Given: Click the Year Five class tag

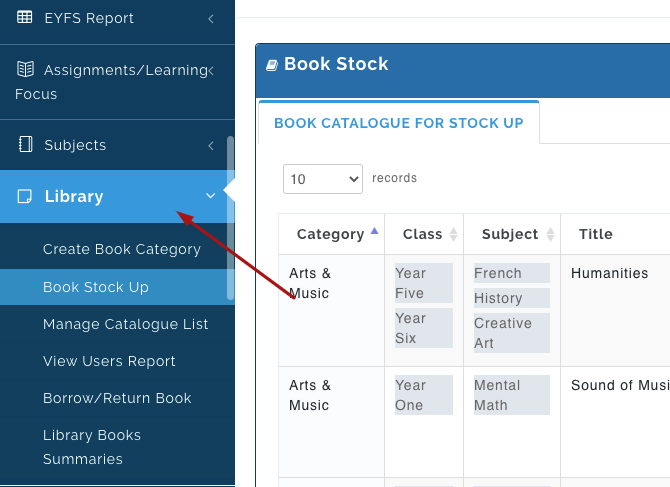Looking at the screenshot, I should click(x=423, y=283).
